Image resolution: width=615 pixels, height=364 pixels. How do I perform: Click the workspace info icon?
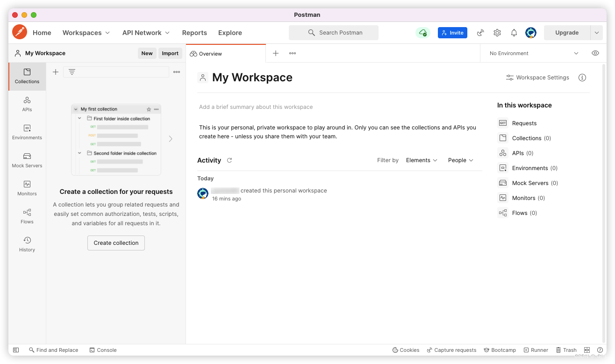(582, 78)
